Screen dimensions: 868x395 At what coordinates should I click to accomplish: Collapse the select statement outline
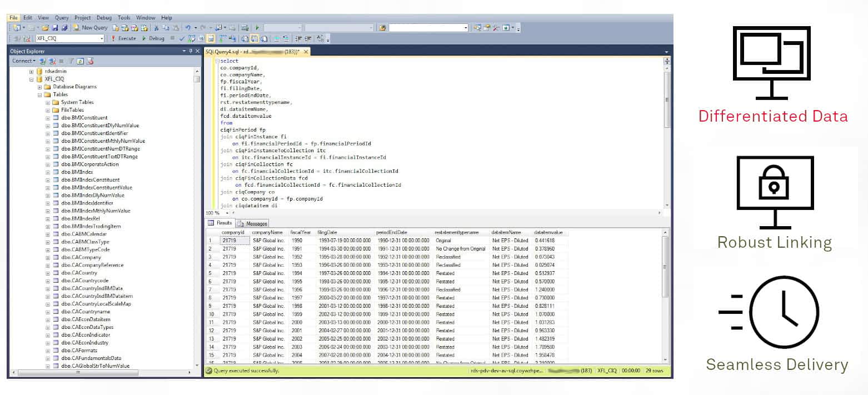tap(216, 61)
